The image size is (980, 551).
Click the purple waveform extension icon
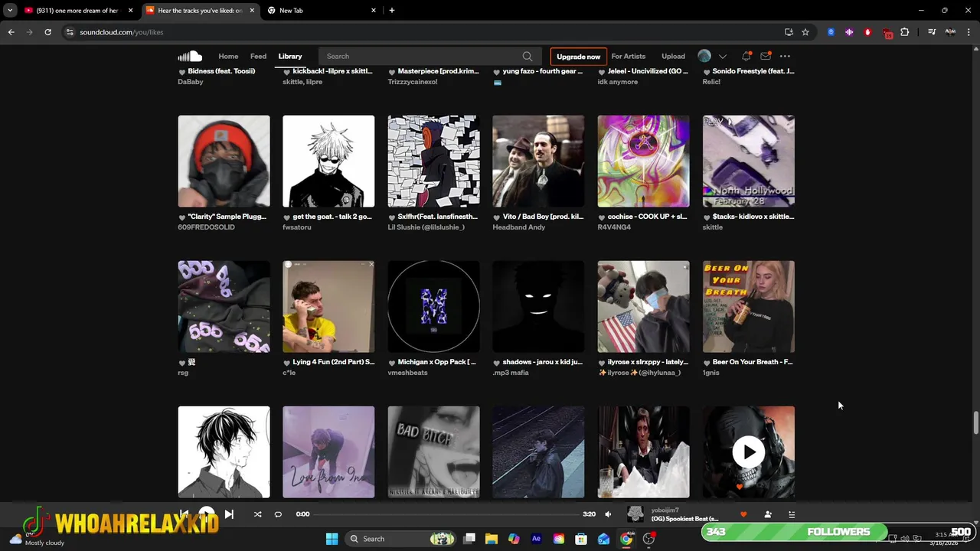pyautogui.click(x=849, y=32)
